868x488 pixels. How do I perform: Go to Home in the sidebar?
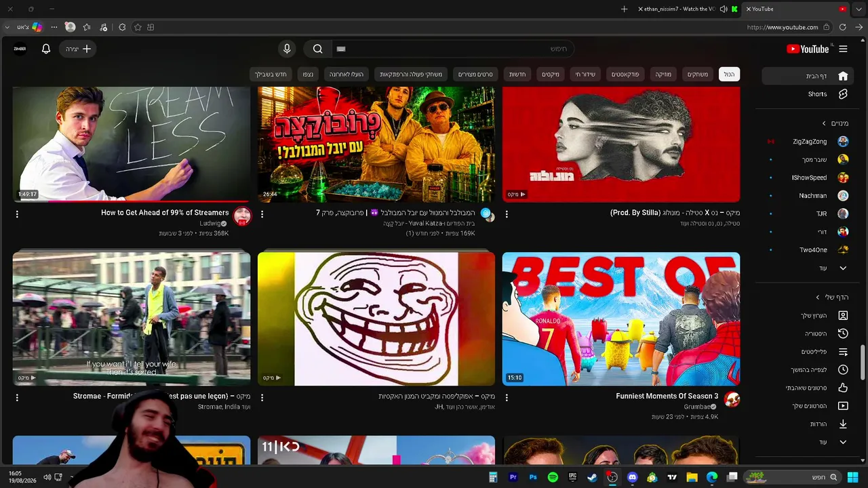pos(807,76)
